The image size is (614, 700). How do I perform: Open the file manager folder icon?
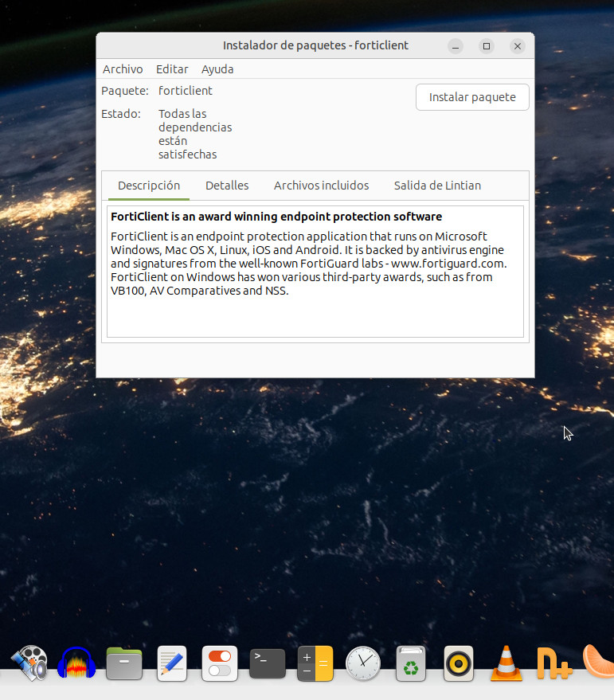pos(124,663)
